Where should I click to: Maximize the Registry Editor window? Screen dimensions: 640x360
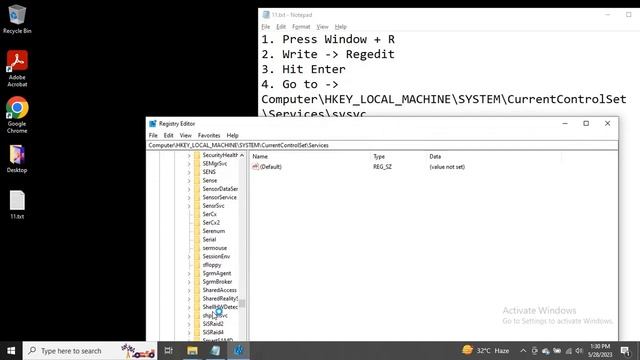[x=586, y=124]
